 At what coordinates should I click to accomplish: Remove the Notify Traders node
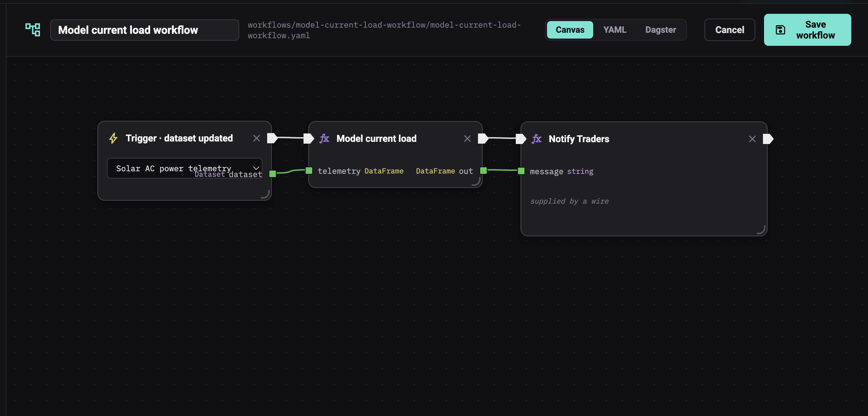pyautogui.click(x=752, y=139)
